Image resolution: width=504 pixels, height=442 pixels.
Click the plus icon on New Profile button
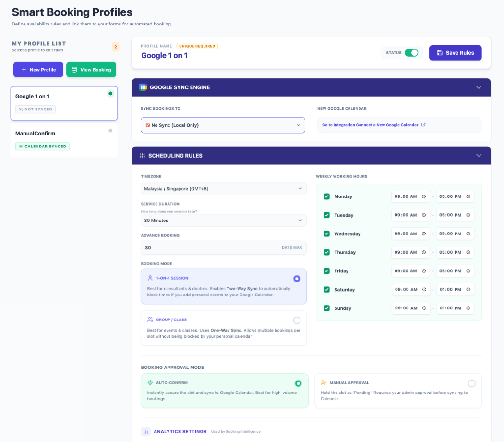tap(23, 69)
